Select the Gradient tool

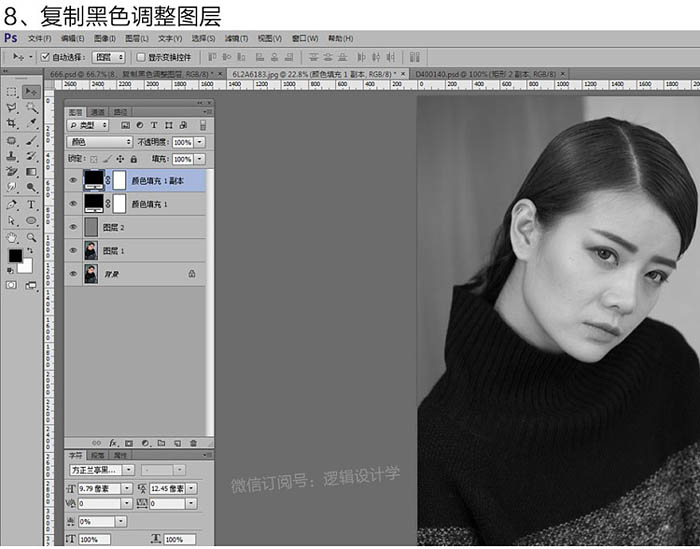pyautogui.click(x=31, y=172)
